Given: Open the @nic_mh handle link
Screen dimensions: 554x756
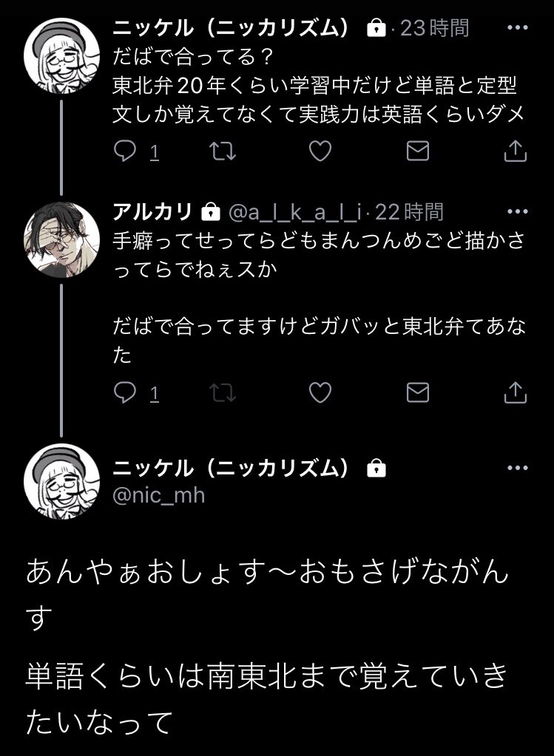Looking at the screenshot, I should [x=158, y=495].
